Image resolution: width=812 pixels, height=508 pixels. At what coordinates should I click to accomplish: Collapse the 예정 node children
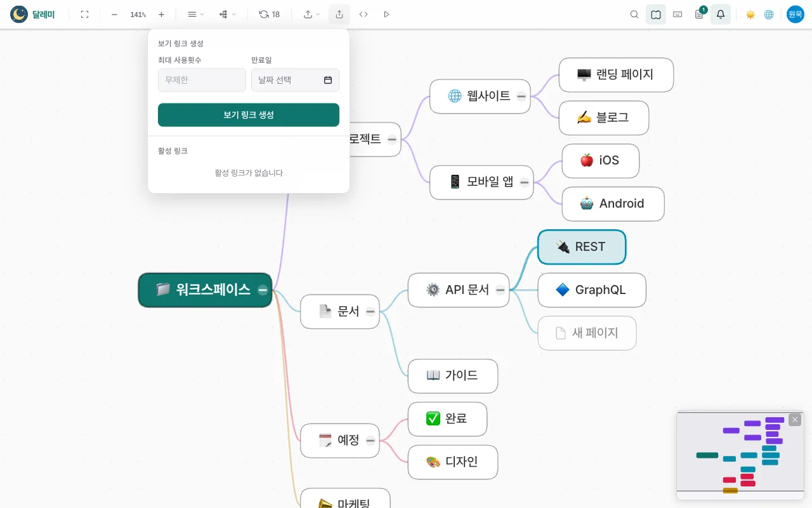(370, 441)
